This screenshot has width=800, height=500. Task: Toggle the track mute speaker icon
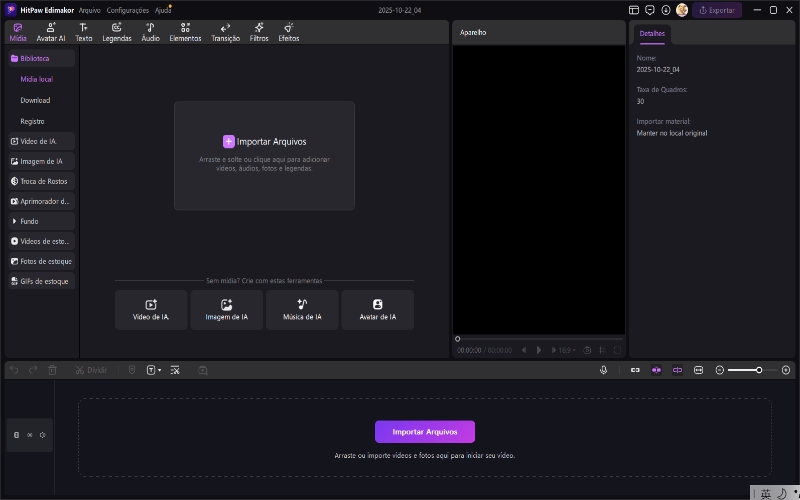pos(42,435)
